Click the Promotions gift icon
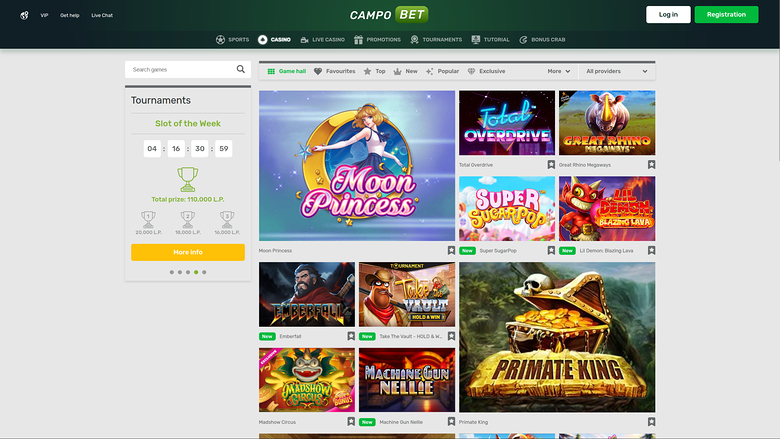 pyautogui.click(x=358, y=40)
